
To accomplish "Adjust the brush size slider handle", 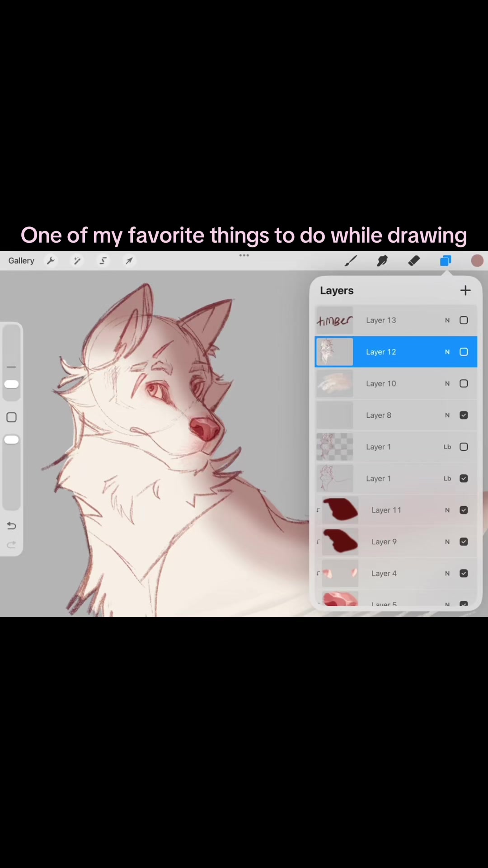I will coord(12,384).
